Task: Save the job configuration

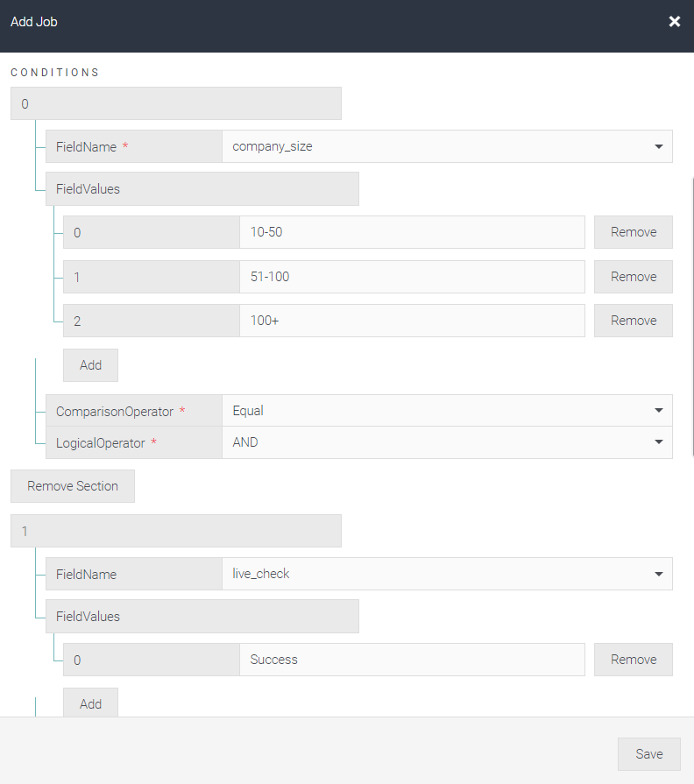Action: coord(648,753)
